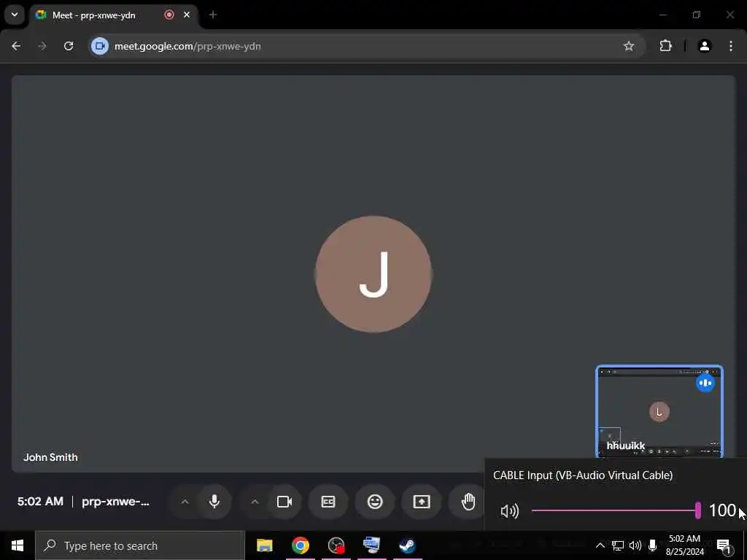Image resolution: width=747 pixels, height=560 pixels.
Task: Click the present now screen share button
Action: tap(422, 502)
